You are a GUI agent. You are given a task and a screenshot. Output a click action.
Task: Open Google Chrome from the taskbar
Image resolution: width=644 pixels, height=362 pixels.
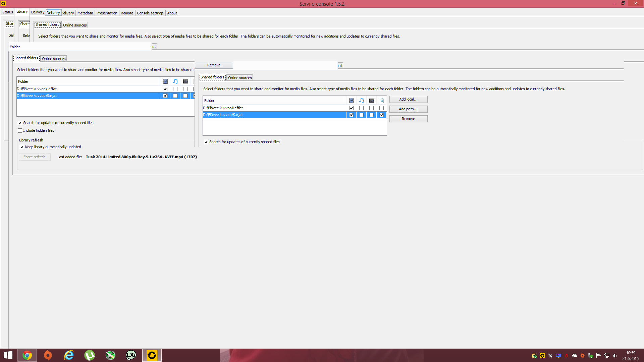click(27, 355)
